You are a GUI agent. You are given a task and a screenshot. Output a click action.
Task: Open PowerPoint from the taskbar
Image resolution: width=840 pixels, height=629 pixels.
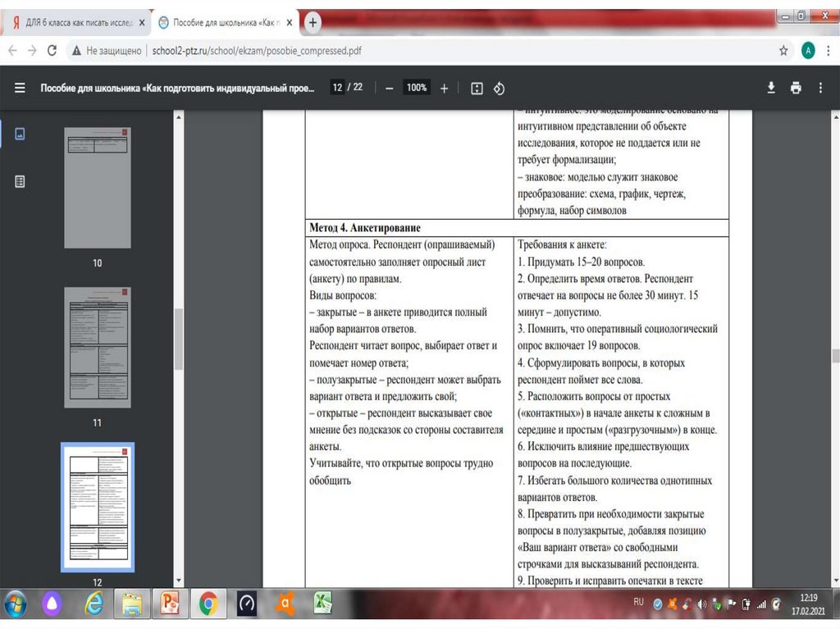coord(171,604)
